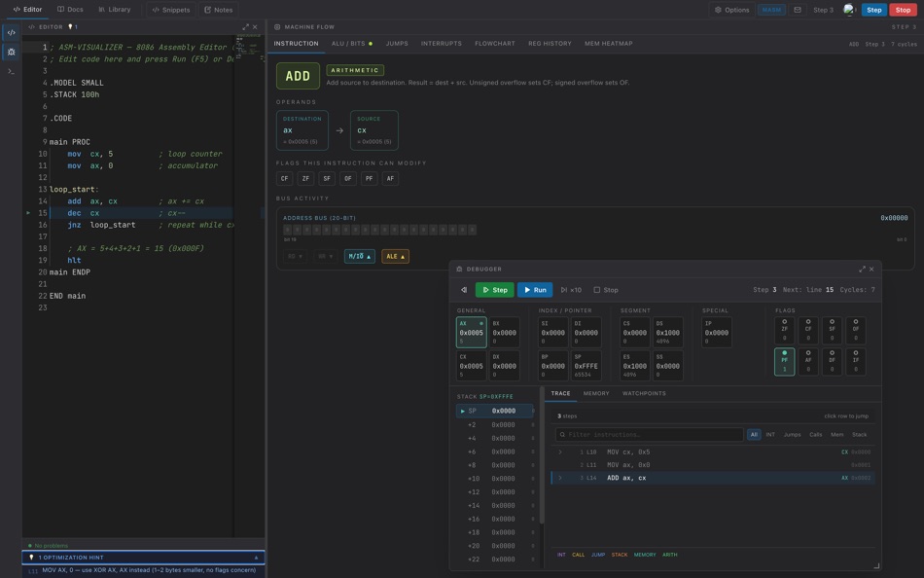Click the M/IO bus signal indicator

point(360,257)
